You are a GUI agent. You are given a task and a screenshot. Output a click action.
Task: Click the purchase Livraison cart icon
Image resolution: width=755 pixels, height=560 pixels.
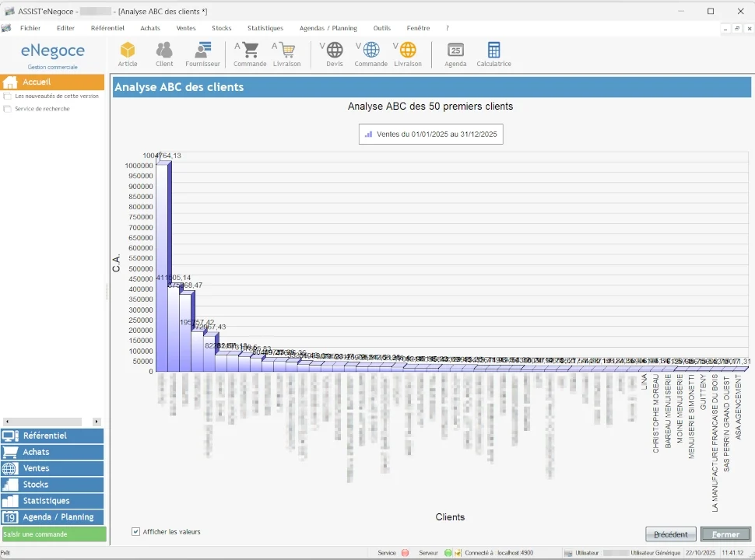pos(286,54)
